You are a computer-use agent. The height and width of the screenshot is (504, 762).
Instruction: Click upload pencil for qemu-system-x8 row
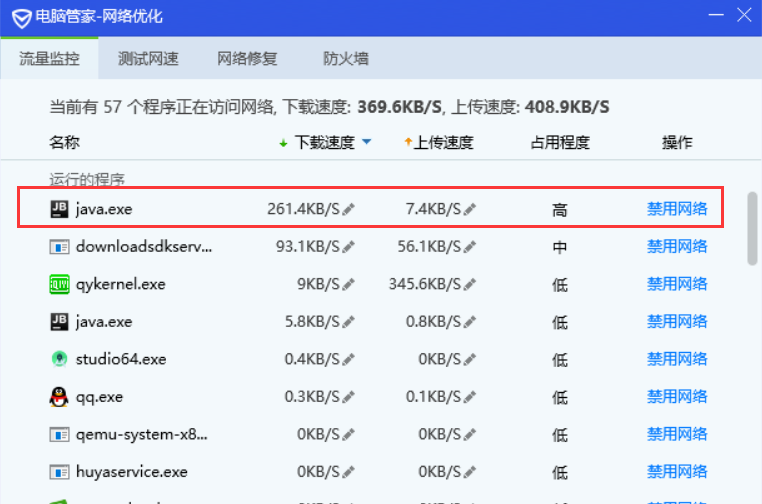pos(469,434)
